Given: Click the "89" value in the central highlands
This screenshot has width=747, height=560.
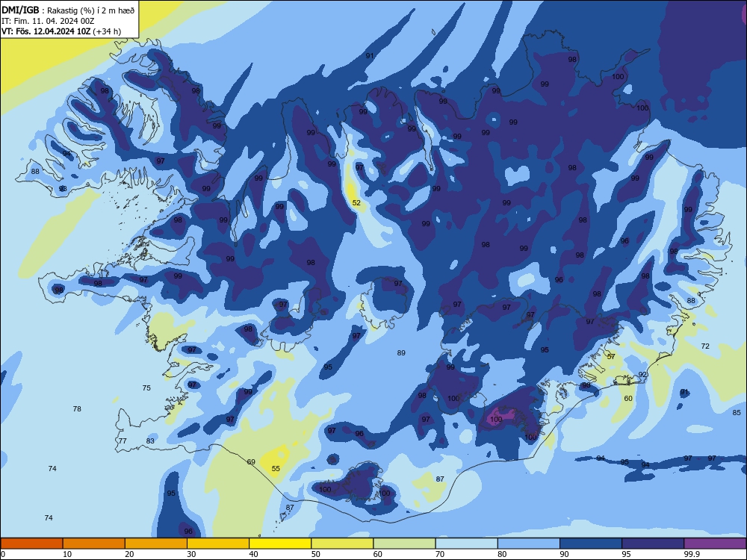Looking at the screenshot, I should pos(401,353).
